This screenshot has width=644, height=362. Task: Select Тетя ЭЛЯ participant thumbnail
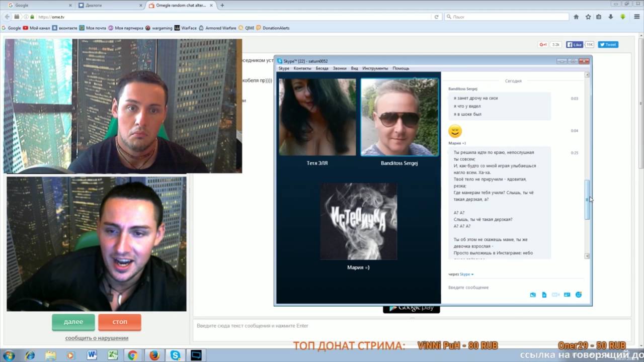coord(317,117)
